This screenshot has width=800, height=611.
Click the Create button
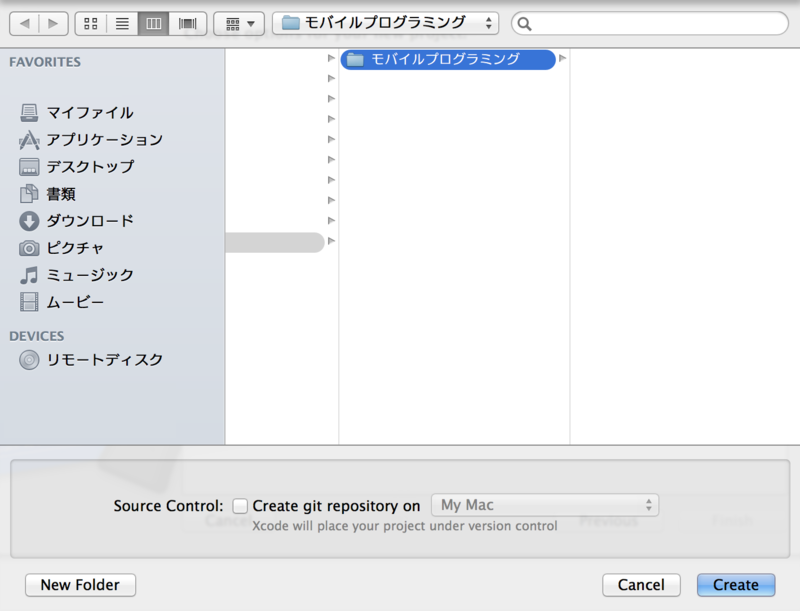736,584
